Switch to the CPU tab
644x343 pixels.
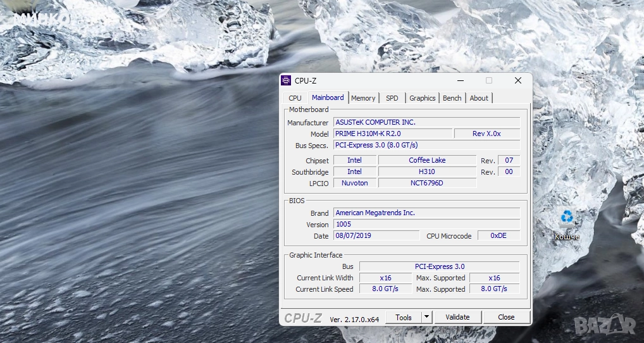point(295,98)
